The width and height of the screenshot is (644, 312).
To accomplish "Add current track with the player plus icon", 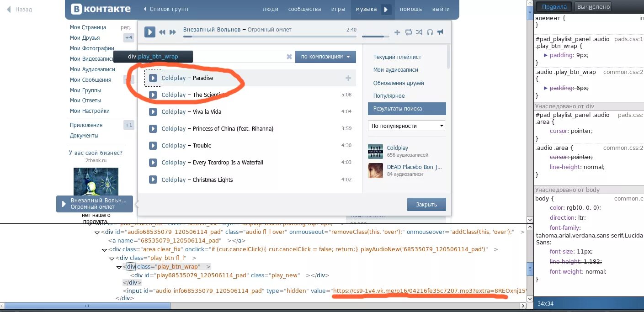I will pyautogui.click(x=397, y=32).
